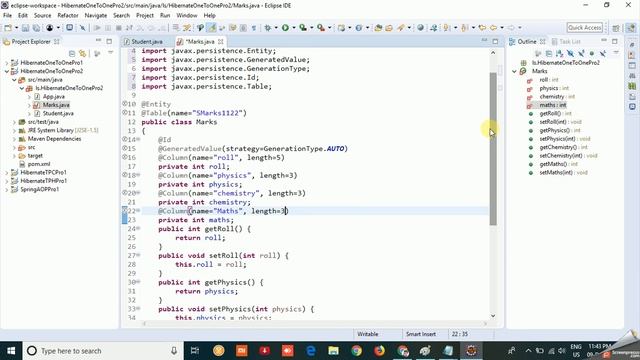Click the Save toolbar icon
The image size is (640, 360).
tap(25, 28)
